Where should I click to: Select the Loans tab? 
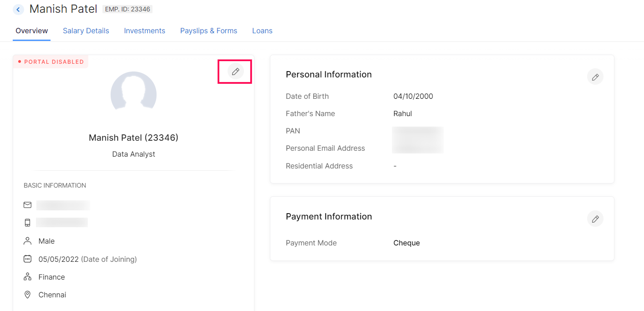tap(262, 31)
